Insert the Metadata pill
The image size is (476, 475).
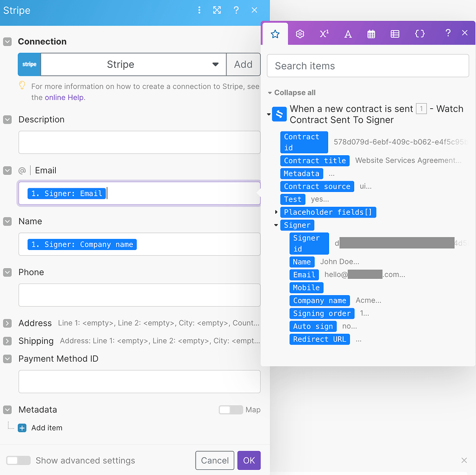click(x=301, y=174)
